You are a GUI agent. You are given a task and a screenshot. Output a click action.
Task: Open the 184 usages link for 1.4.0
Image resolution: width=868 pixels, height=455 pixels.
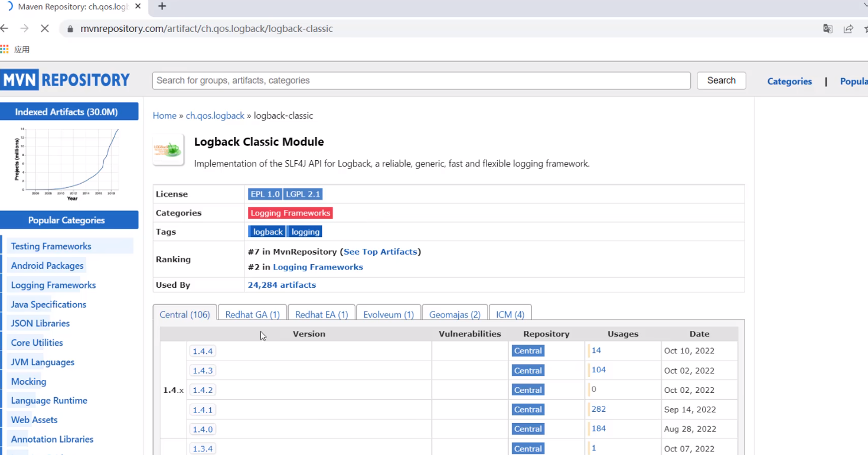click(x=598, y=428)
